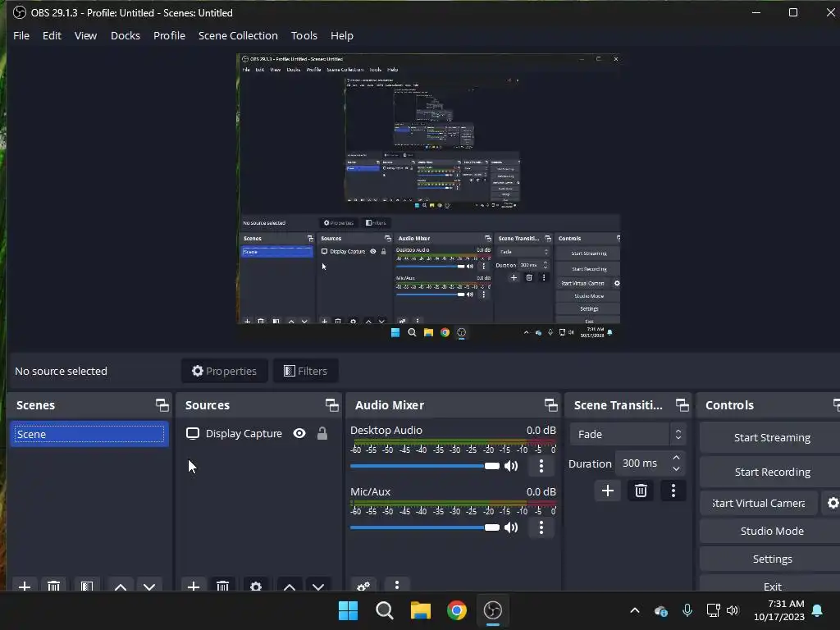Remove selected scene with trash icon
Screen dimensions: 840x630
click(x=53, y=586)
